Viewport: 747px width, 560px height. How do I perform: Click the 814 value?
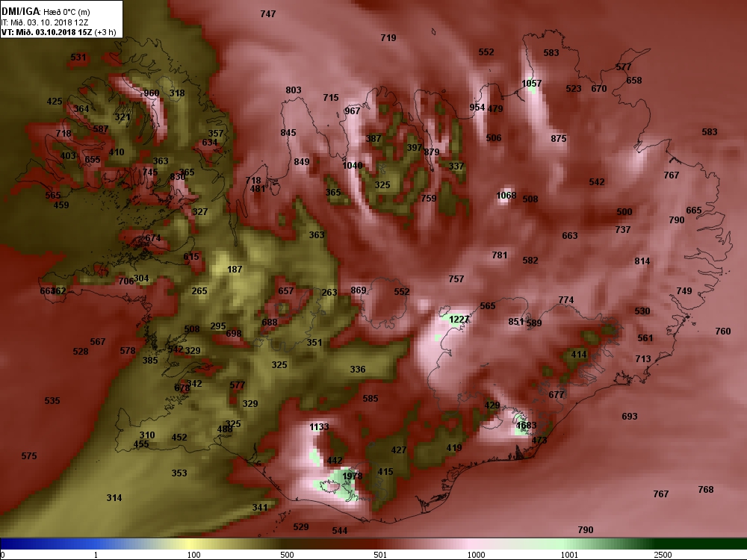tap(642, 261)
